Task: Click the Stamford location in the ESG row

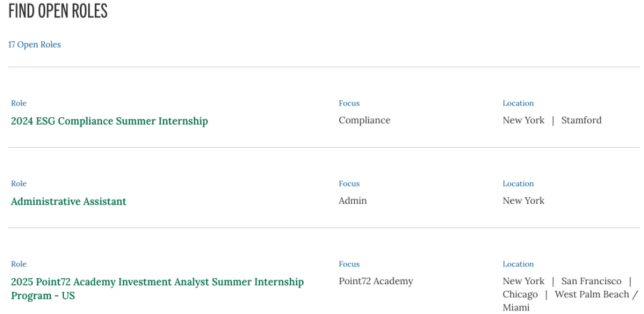Action: [581, 120]
